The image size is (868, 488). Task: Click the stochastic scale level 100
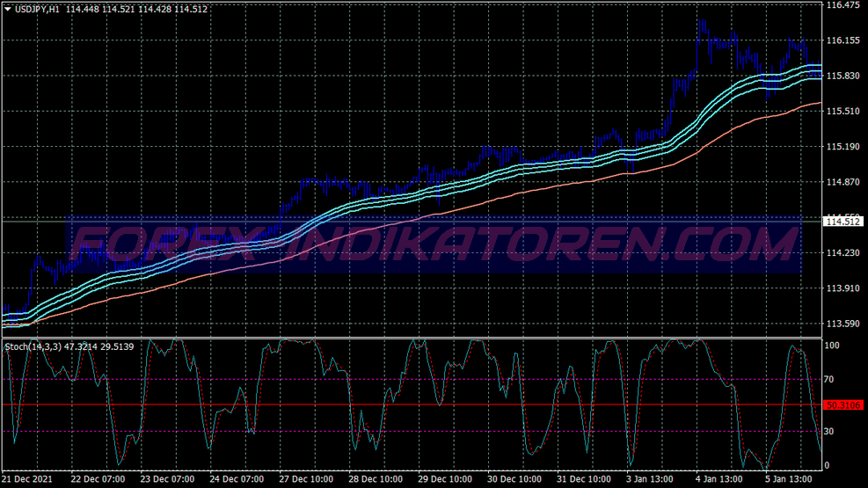click(x=832, y=346)
